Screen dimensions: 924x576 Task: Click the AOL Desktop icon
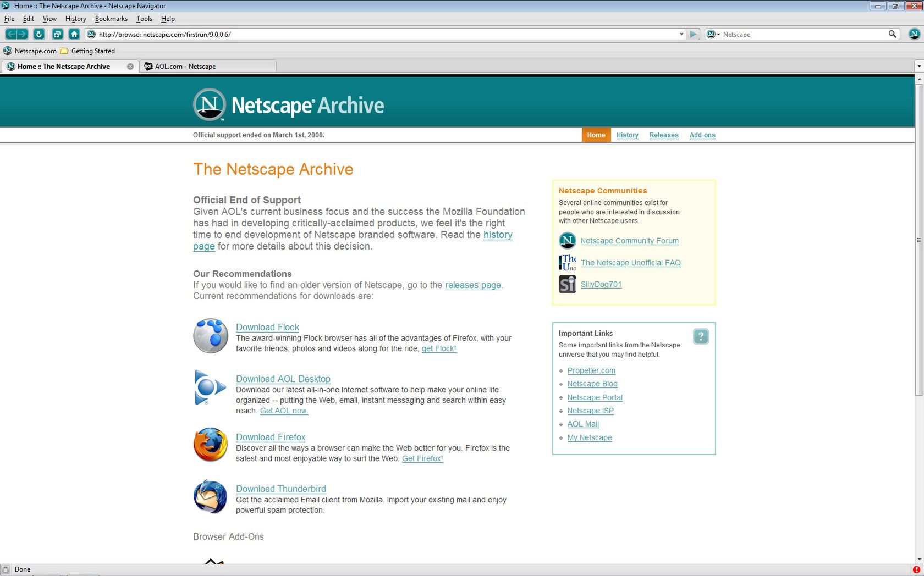[x=210, y=387]
